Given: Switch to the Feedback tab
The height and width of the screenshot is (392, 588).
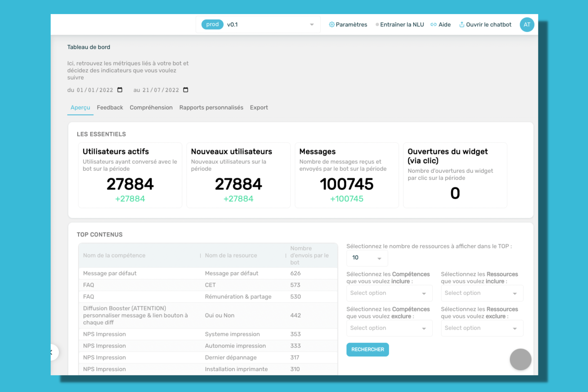Looking at the screenshot, I should pos(109,108).
